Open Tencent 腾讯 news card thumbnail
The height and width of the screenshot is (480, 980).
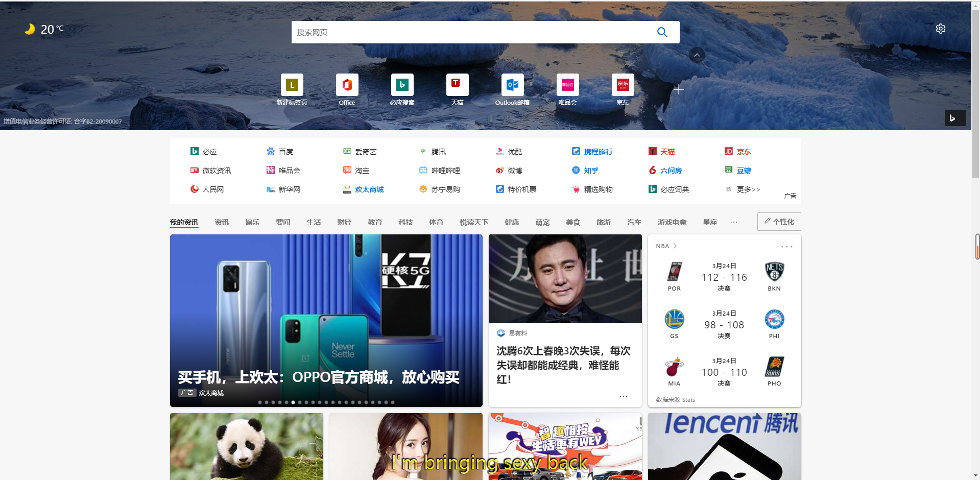[x=724, y=446]
